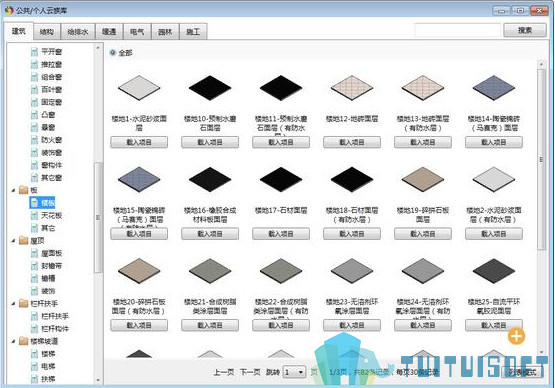This screenshot has width=555, height=388.
Task: Select 固定窗 in the tree
Action: 52,102
